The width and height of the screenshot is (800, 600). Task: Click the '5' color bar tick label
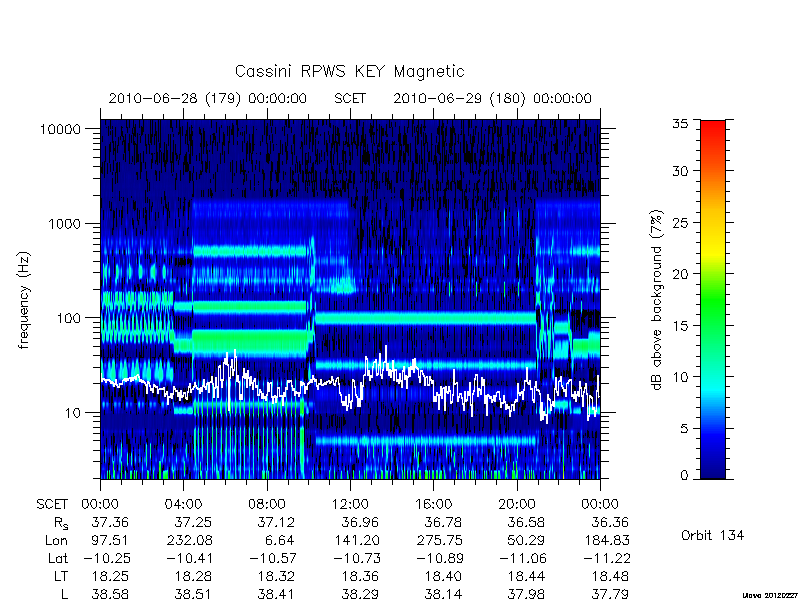click(684, 429)
